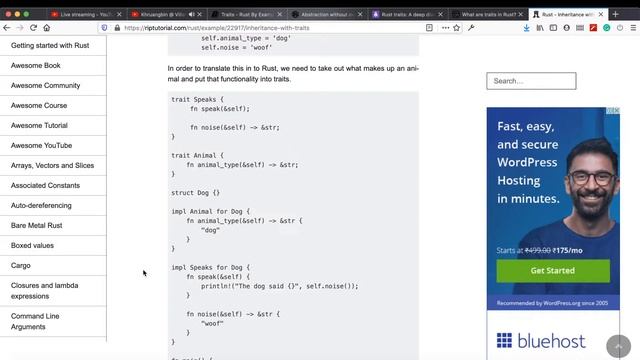Open the hamburger application menu
Image resolution: width=640 pixels, height=360 pixels.
(633, 28)
